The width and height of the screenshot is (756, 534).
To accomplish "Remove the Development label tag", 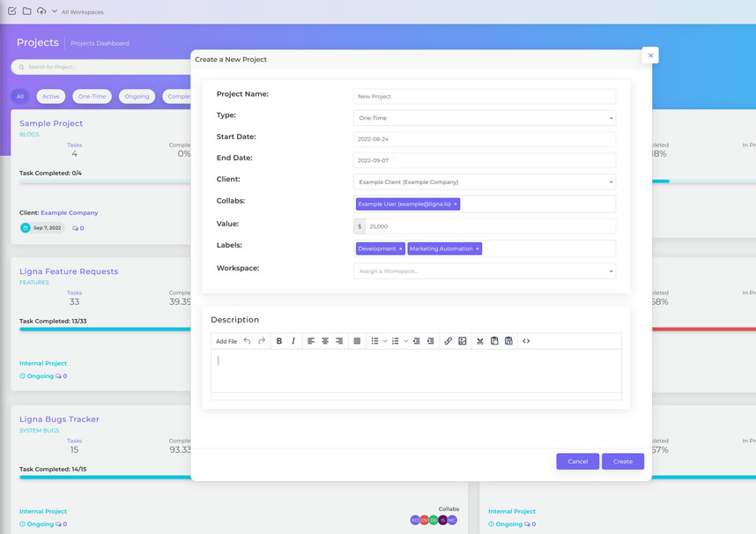I will (x=402, y=248).
